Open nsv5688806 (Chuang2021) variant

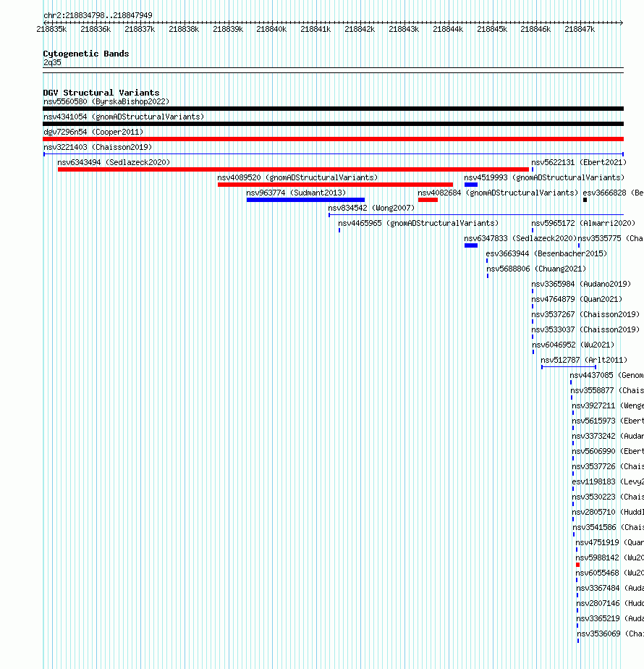(536, 269)
